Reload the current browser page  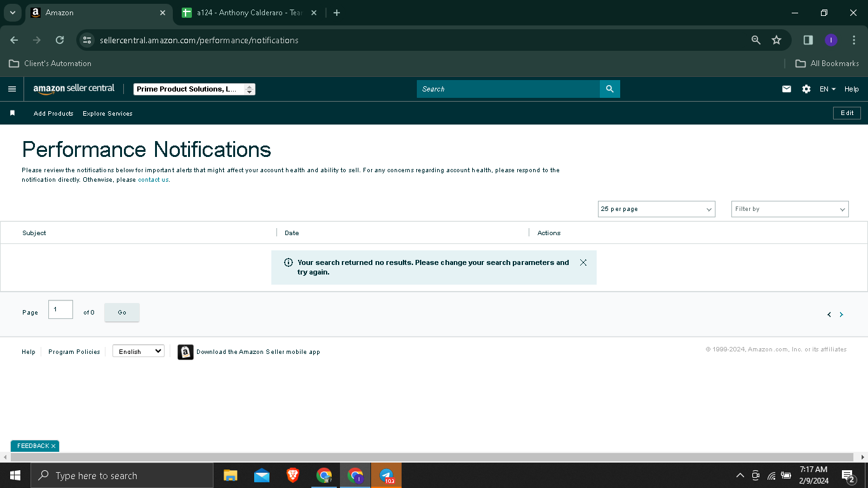point(60,40)
